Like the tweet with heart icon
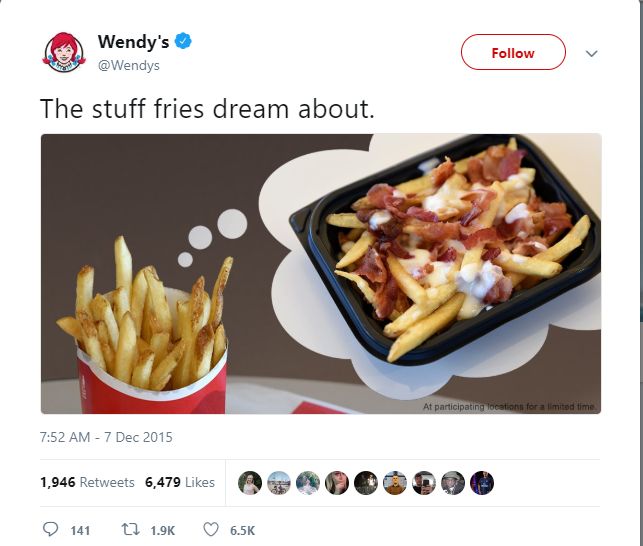Viewport: 643px width, 546px height. point(211,530)
